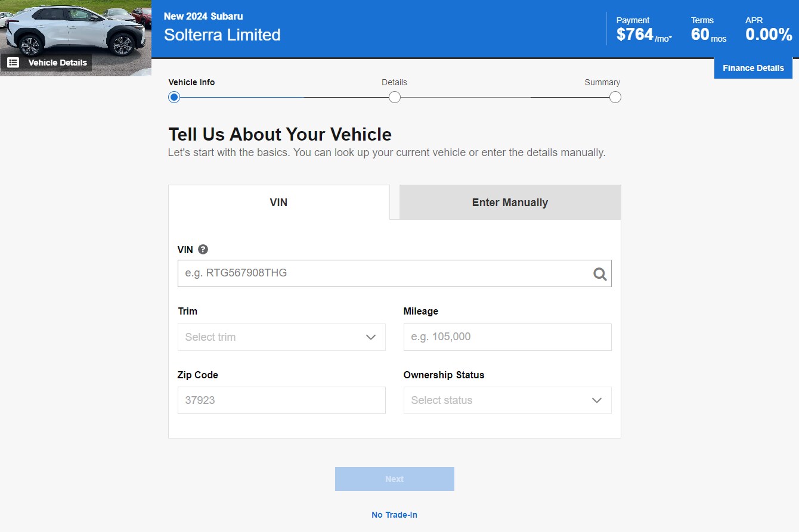Click the Mileage input field
This screenshot has height=532, width=799.
(507, 337)
